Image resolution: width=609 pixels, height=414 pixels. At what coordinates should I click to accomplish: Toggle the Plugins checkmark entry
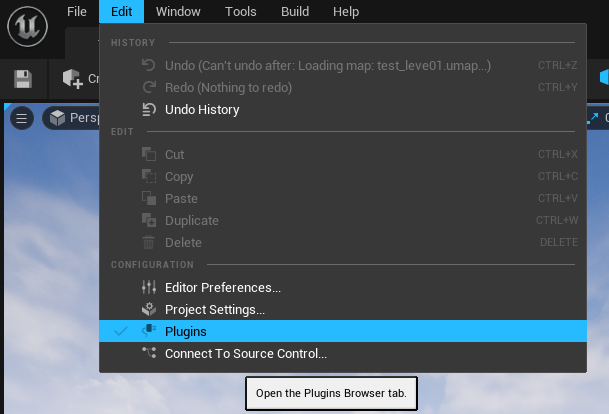[121, 331]
